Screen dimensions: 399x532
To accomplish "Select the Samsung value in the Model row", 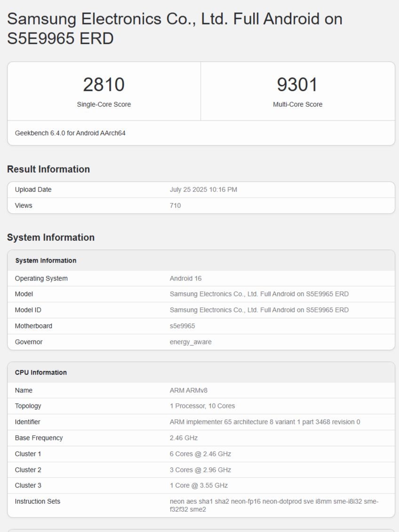I will 259,294.
